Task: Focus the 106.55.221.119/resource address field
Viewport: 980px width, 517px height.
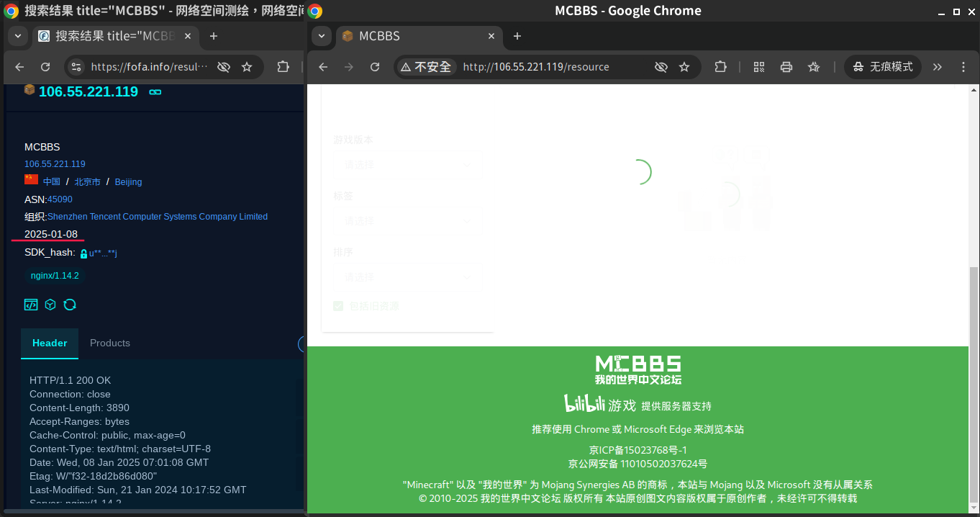Action: (x=536, y=67)
